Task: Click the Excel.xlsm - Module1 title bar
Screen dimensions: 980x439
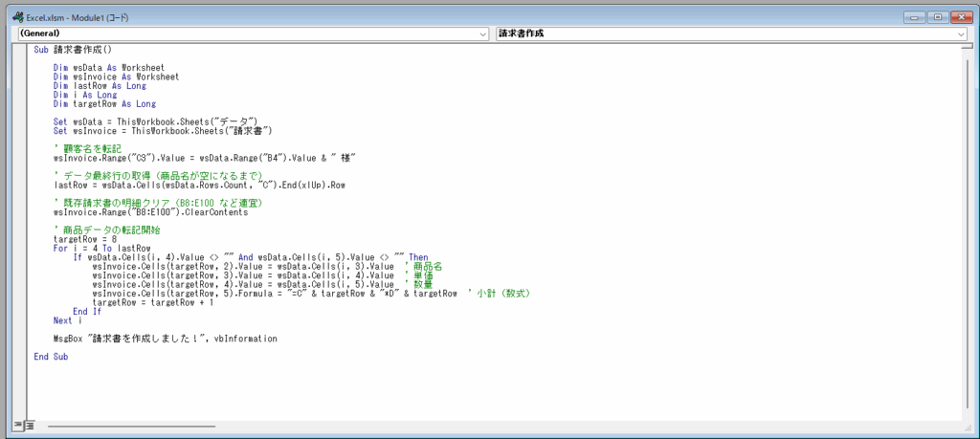Action: click(x=383, y=17)
